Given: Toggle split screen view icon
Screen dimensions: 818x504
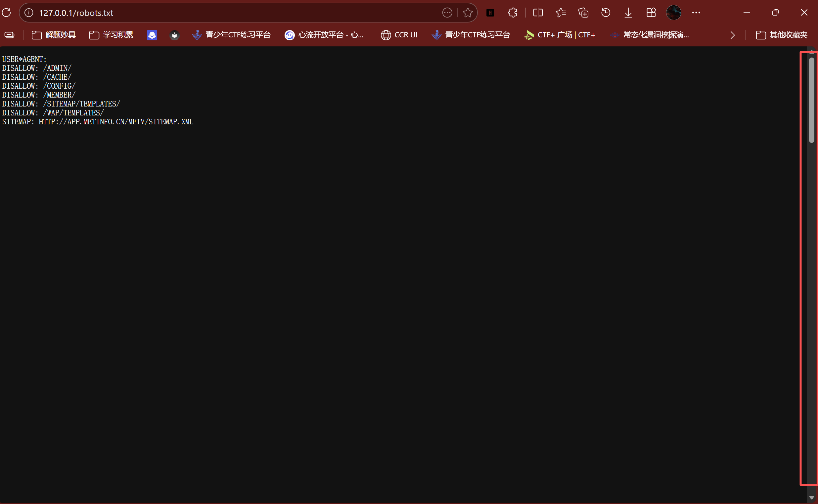Looking at the screenshot, I should 538,13.
